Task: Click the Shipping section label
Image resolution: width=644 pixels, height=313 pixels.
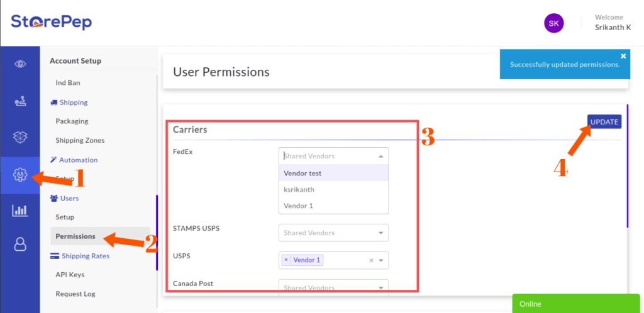Action: (74, 102)
